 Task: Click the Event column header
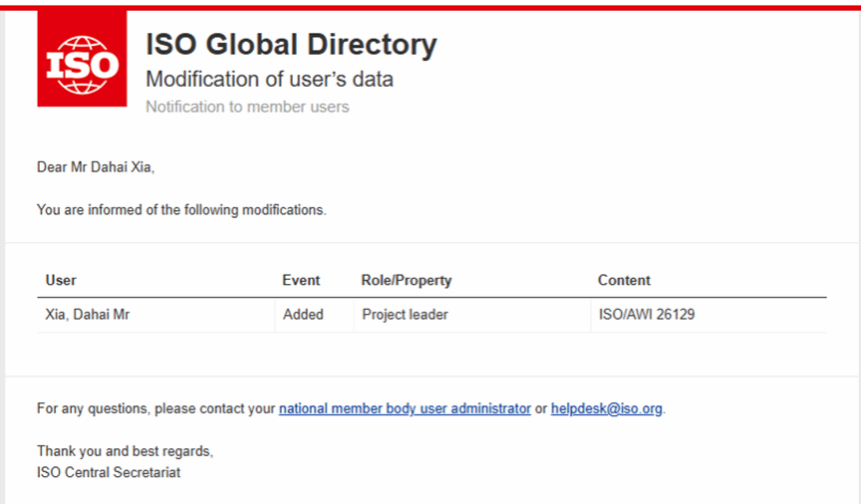(301, 281)
